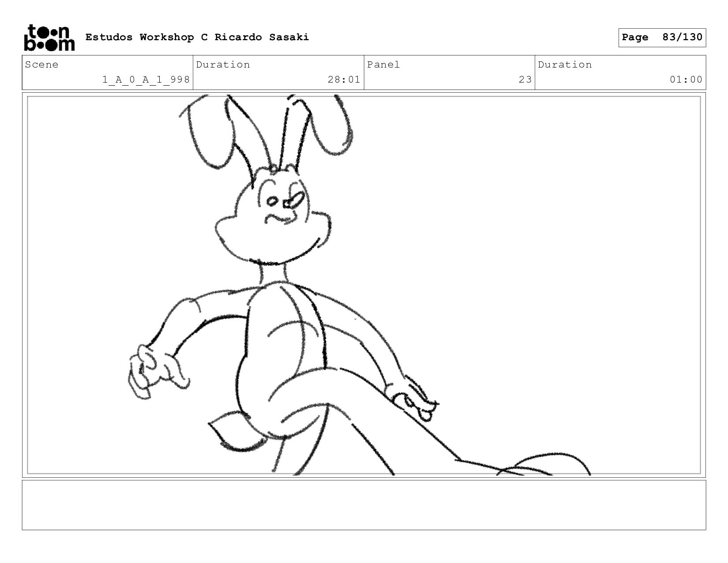Select the panel duration value "01:00"
Viewport: 728px width, 563px height.
coord(686,79)
